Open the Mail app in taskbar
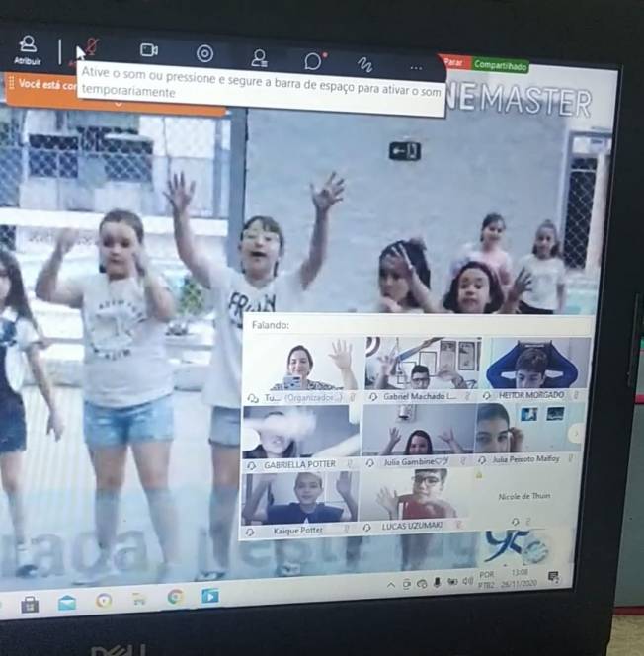 67,602
